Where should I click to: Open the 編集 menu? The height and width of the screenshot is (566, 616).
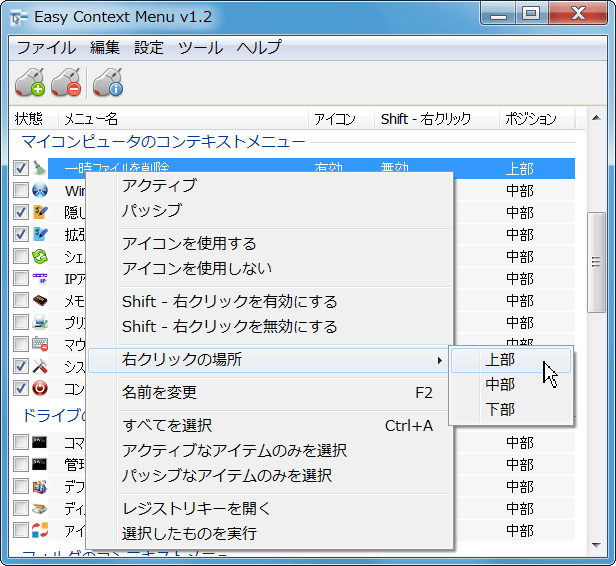point(104,48)
